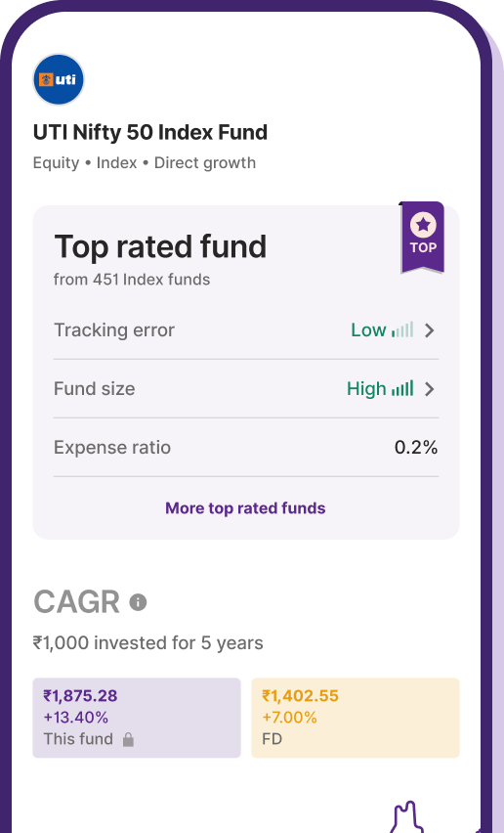The width and height of the screenshot is (504, 833).
Task: Open the CAGR info icon
Action: pos(138,602)
